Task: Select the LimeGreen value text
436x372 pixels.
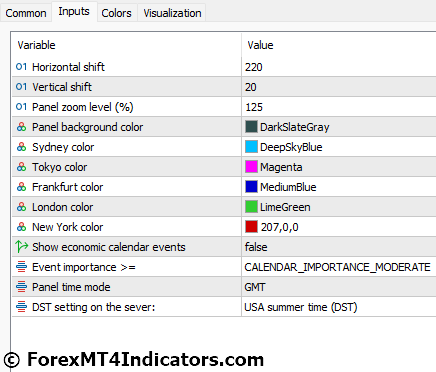Action: pos(285,207)
